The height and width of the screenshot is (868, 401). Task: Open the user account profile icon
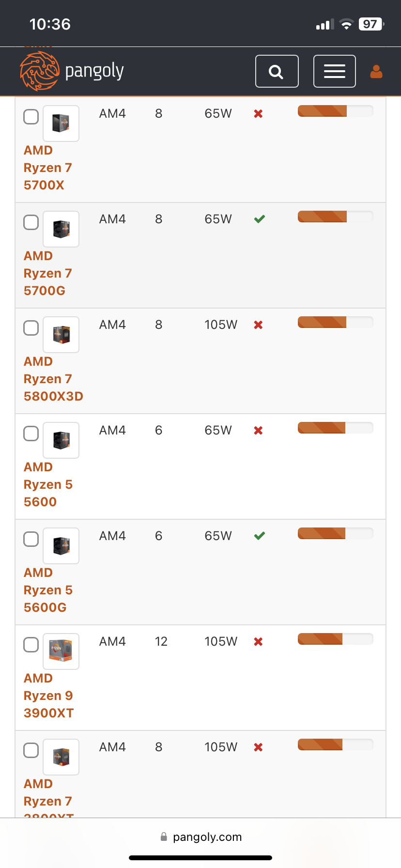[x=376, y=72]
